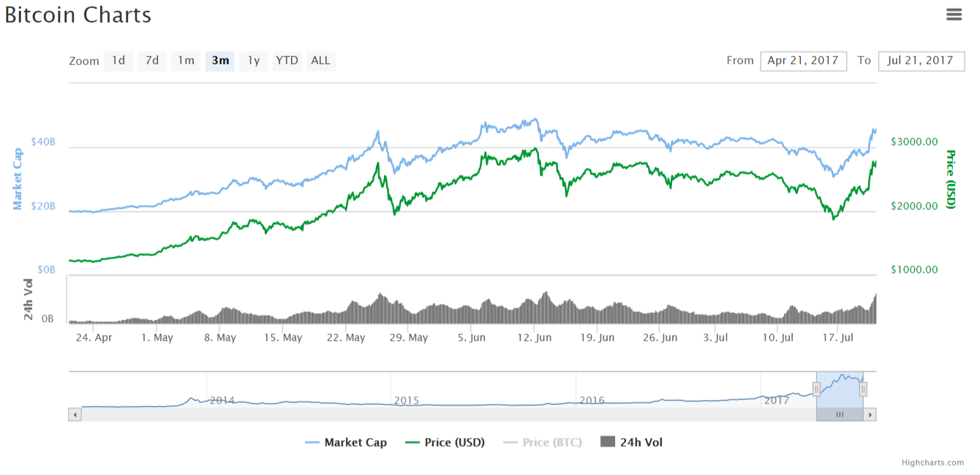This screenshot has width=980, height=475.
Task: Click the navigator scrollbar left arrow
Action: tap(75, 414)
